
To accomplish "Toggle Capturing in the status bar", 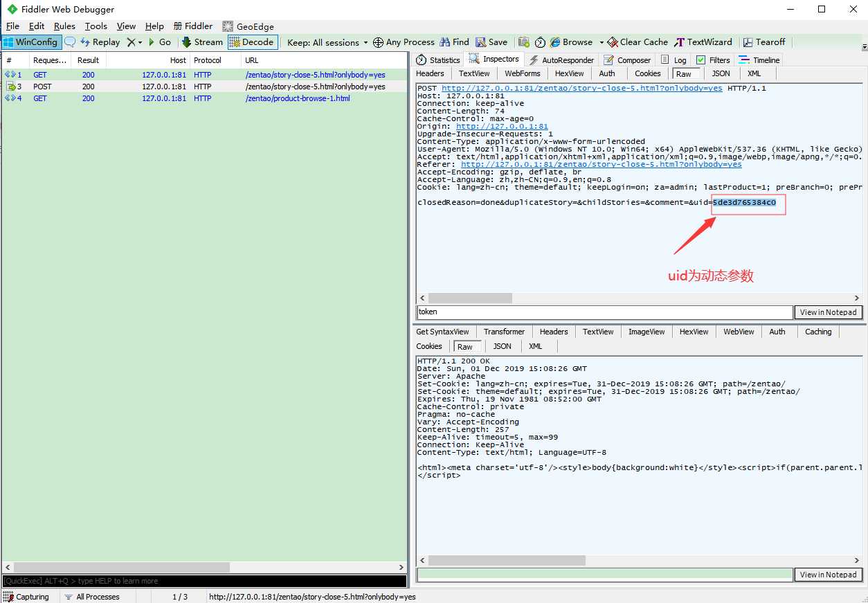I will (x=26, y=597).
